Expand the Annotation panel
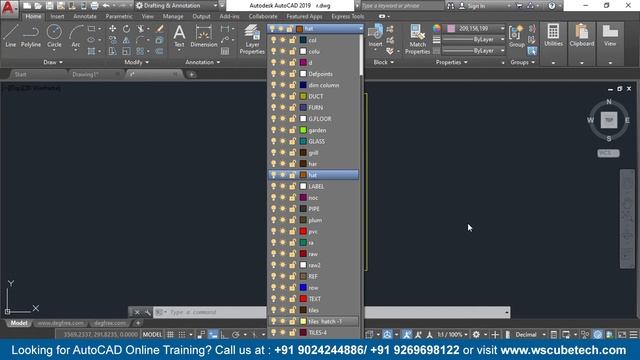Screen dimensions: 640x360 (x=202, y=62)
